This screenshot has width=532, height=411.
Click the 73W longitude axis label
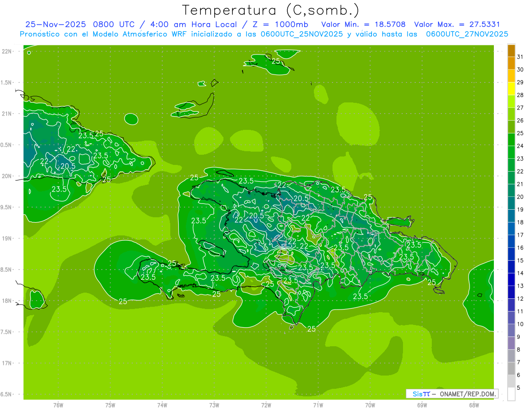214,405
